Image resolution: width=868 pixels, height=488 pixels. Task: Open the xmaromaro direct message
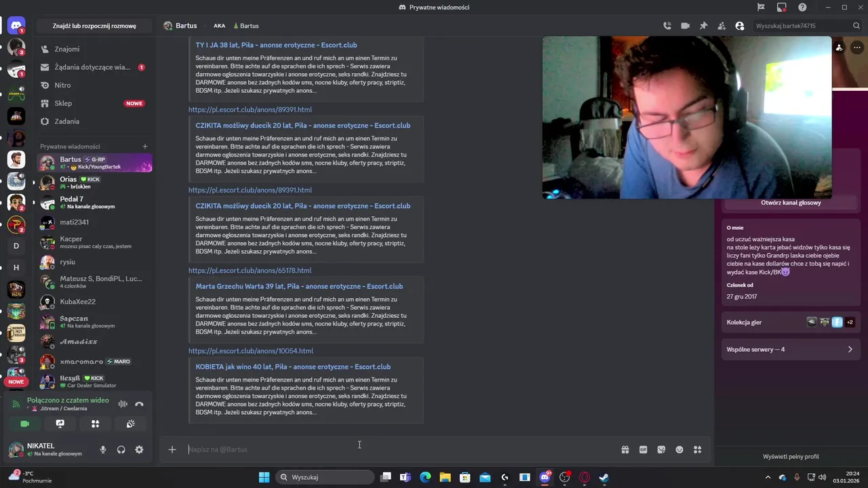point(94,361)
